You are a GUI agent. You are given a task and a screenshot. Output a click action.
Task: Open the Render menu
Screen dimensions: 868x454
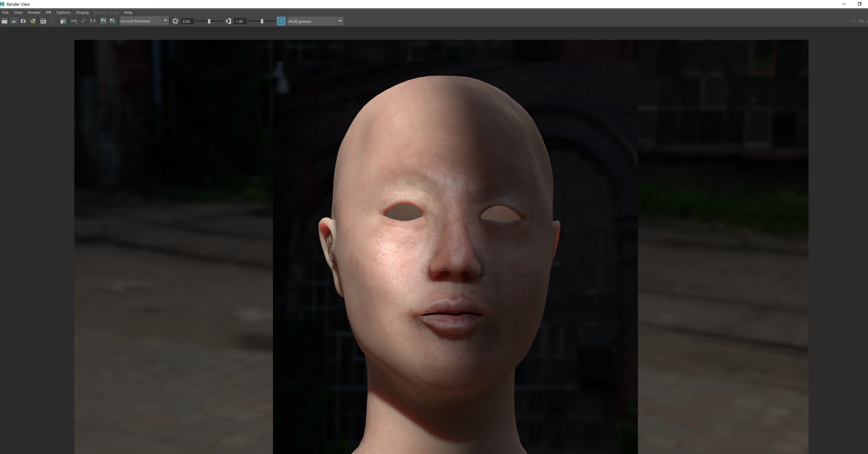(34, 12)
